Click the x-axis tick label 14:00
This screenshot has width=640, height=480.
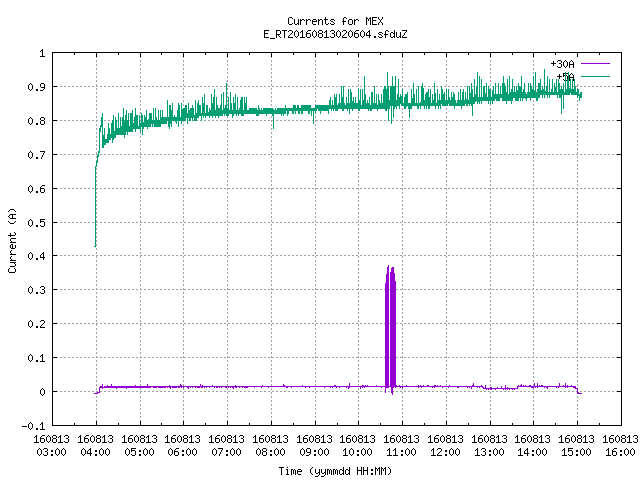tap(533, 452)
